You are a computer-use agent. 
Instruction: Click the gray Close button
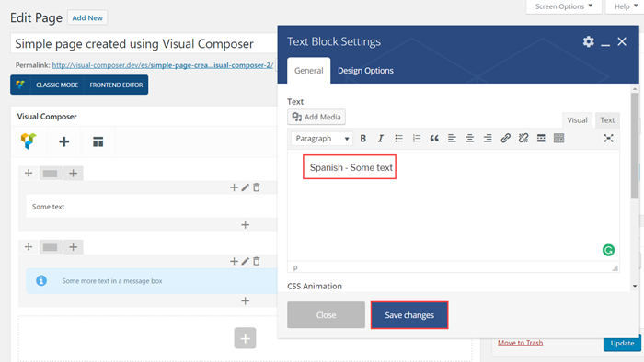point(326,315)
